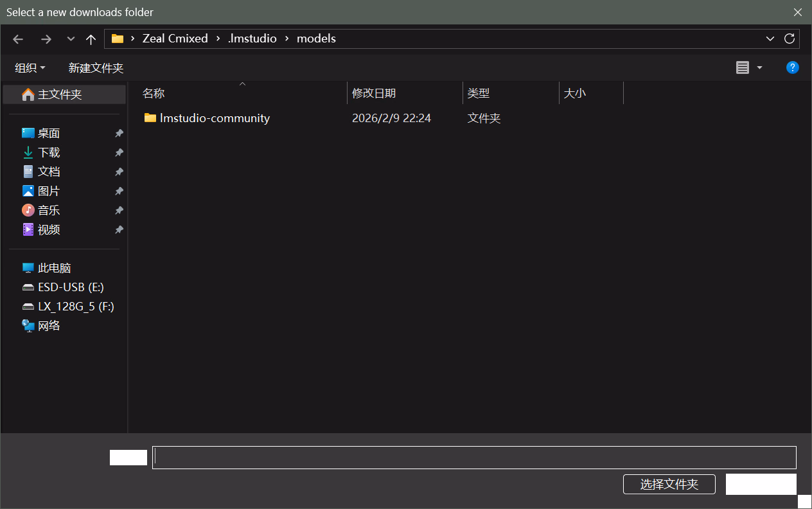Viewport: 812px width, 509px height.
Task: Open view options dropdown arrow
Action: click(759, 67)
